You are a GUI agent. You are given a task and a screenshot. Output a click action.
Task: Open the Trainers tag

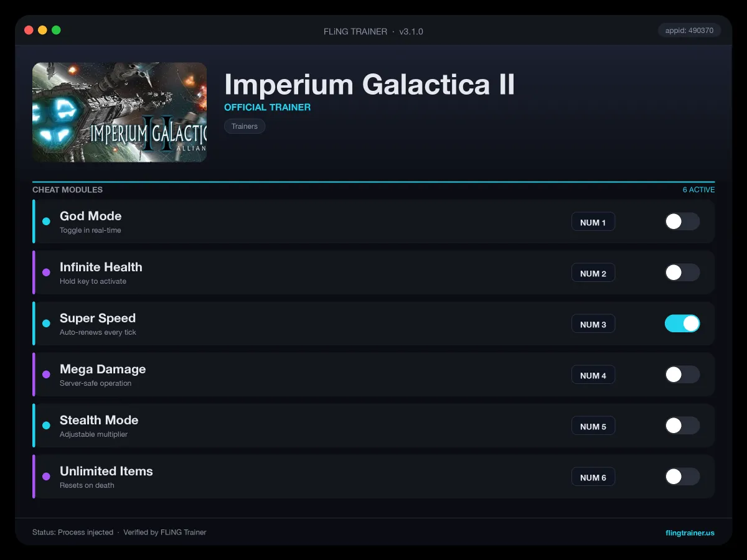245,126
